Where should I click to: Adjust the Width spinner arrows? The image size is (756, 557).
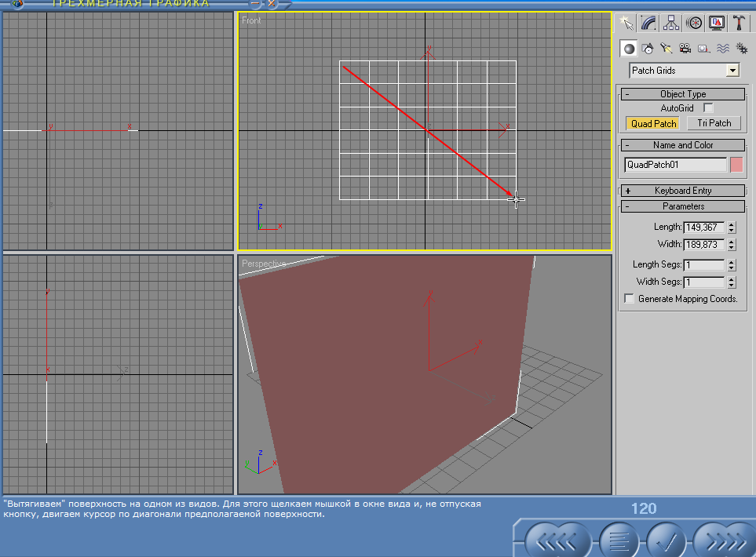tap(732, 245)
